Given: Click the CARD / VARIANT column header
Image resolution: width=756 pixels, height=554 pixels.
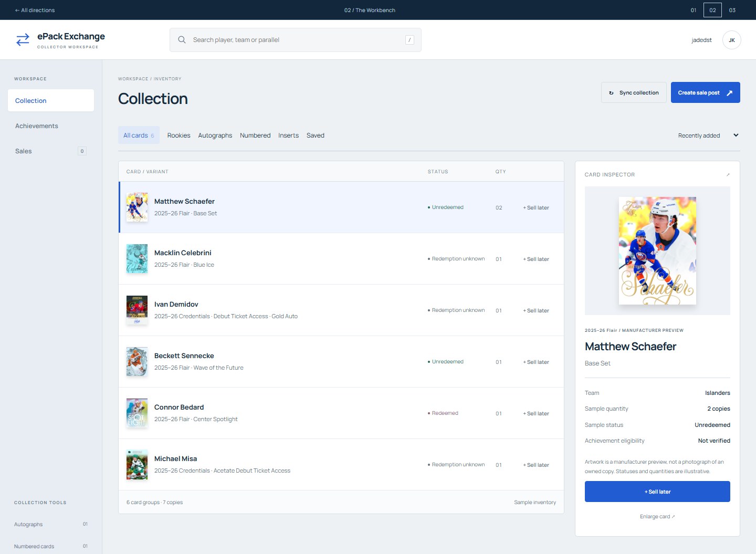Looking at the screenshot, I should 148,172.
